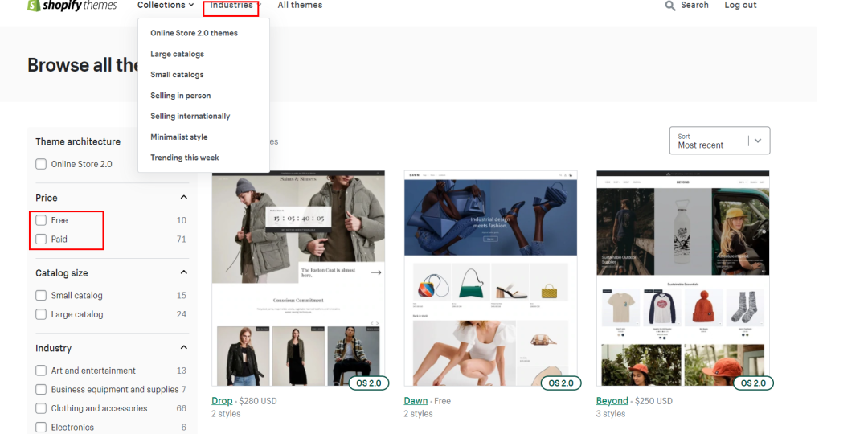868x434 pixels.
Task: Enable the Online Store 2.0 filter checkbox
Action: 41,164
